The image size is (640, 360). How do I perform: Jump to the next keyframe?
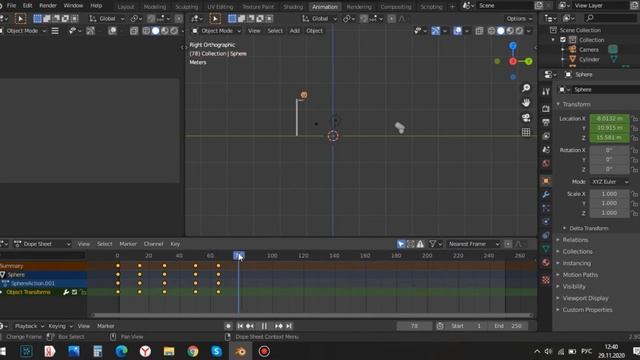tap(279, 326)
